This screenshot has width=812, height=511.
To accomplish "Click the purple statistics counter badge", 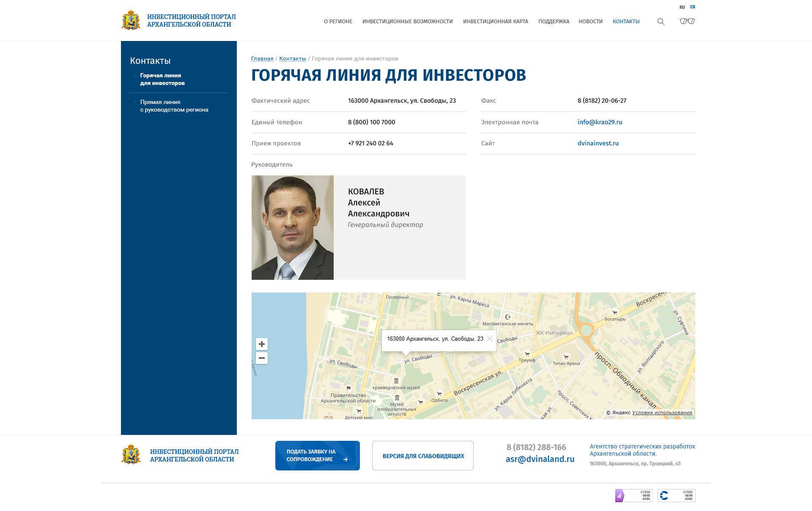I will tap(634, 495).
